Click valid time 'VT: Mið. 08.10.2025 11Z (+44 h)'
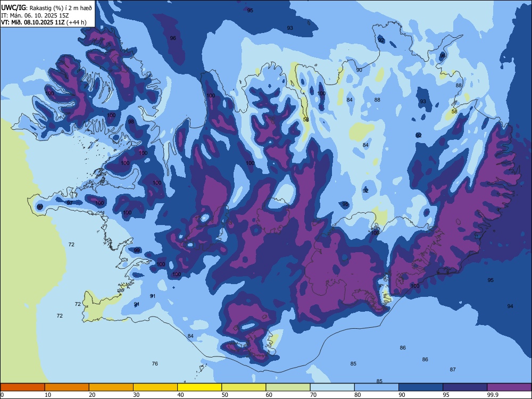 click(x=44, y=23)
